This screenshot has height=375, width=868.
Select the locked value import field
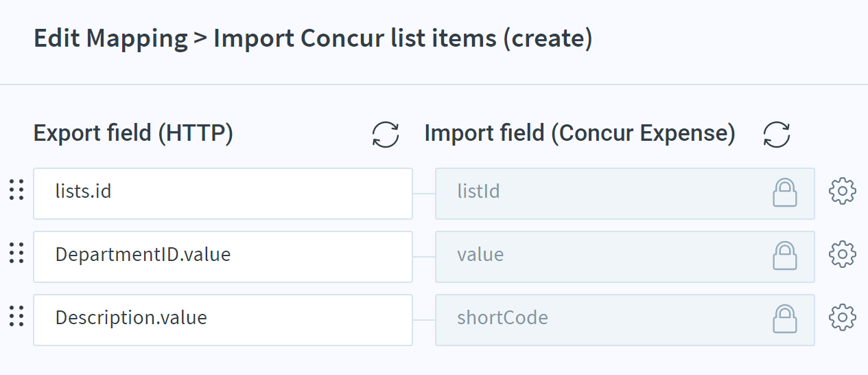[625, 257]
